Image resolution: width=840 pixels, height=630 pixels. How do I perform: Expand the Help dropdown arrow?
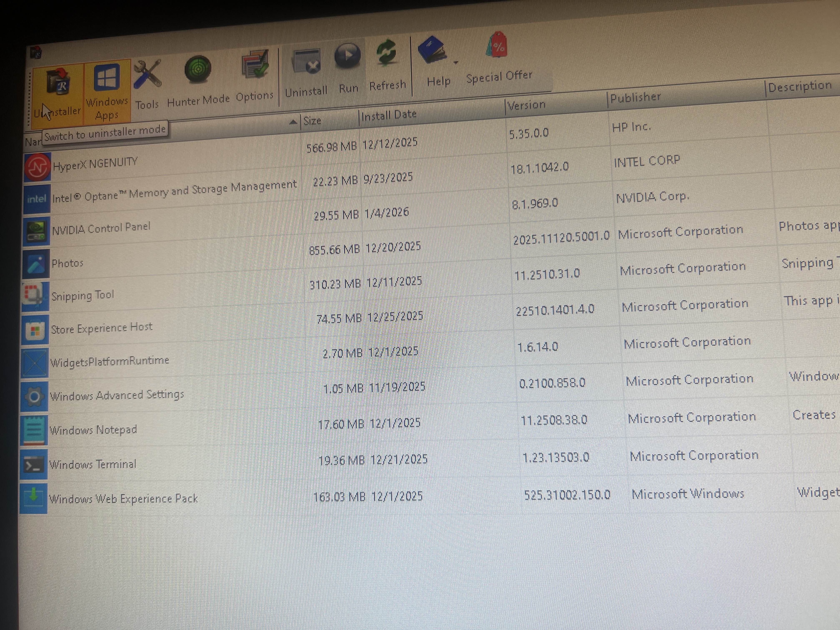tap(456, 62)
